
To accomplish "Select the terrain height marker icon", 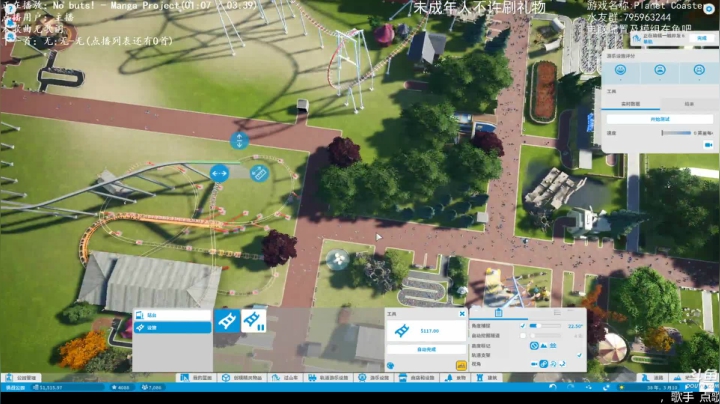I will [x=544, y=346].
